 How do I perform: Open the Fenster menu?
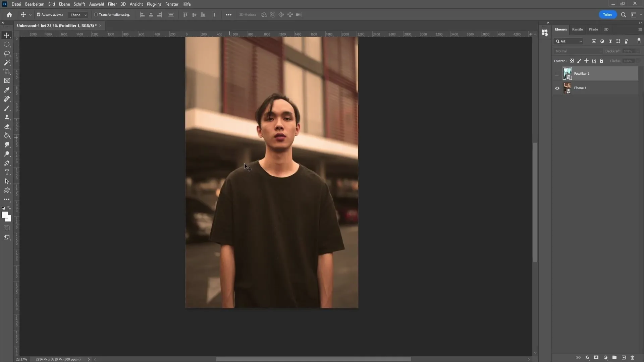[172, 4]
